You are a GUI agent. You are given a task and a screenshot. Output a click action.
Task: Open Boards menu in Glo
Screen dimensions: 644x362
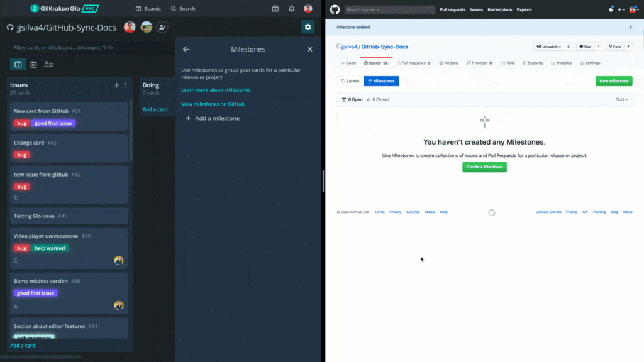pyautogui.click(x=148, y=9)
